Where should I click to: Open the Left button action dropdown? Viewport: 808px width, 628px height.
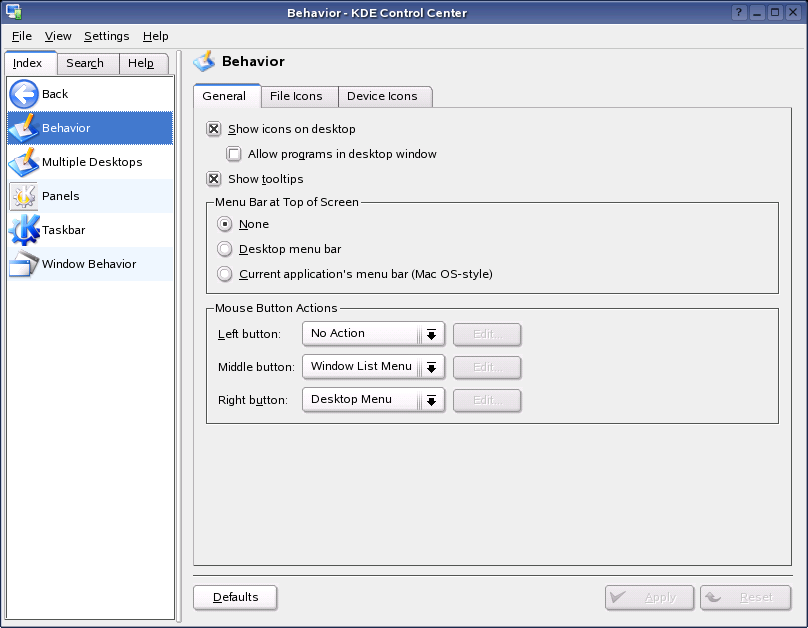(x=373, y=334)
